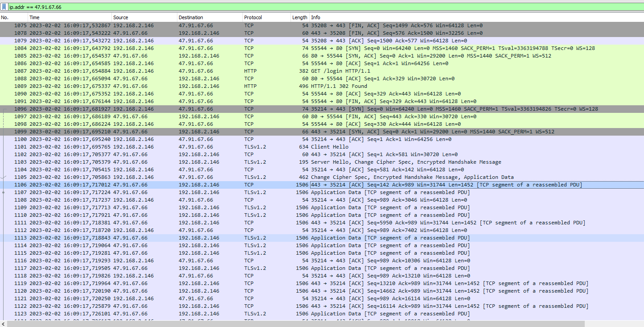The image size is (644, 327).
Task: Select packet 1105 Change Cipher Spec row
Action: click(322, 177)
